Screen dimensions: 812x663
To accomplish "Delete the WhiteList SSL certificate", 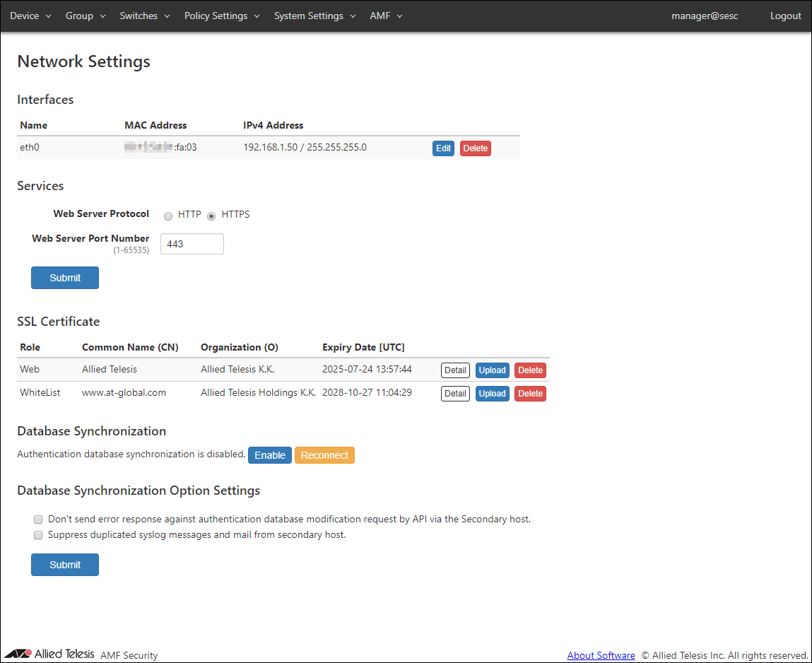I will (530, 394).
